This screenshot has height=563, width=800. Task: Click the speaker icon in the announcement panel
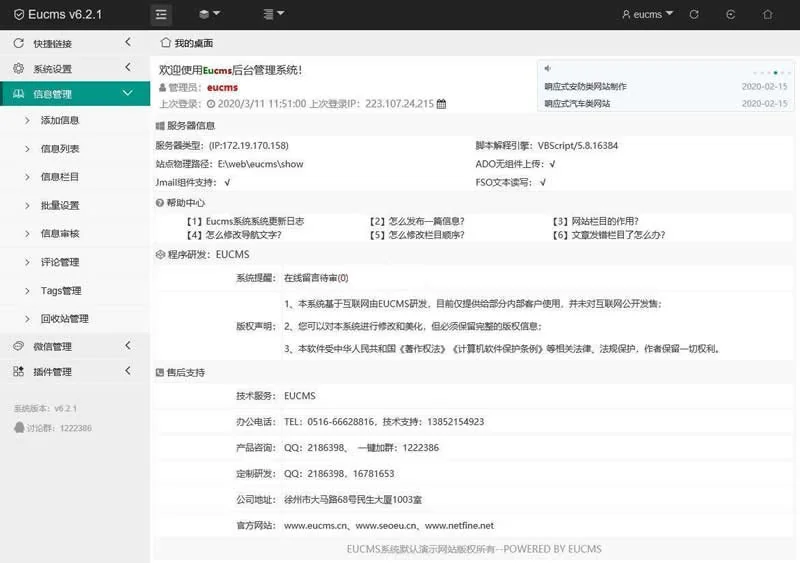(548, 69)
